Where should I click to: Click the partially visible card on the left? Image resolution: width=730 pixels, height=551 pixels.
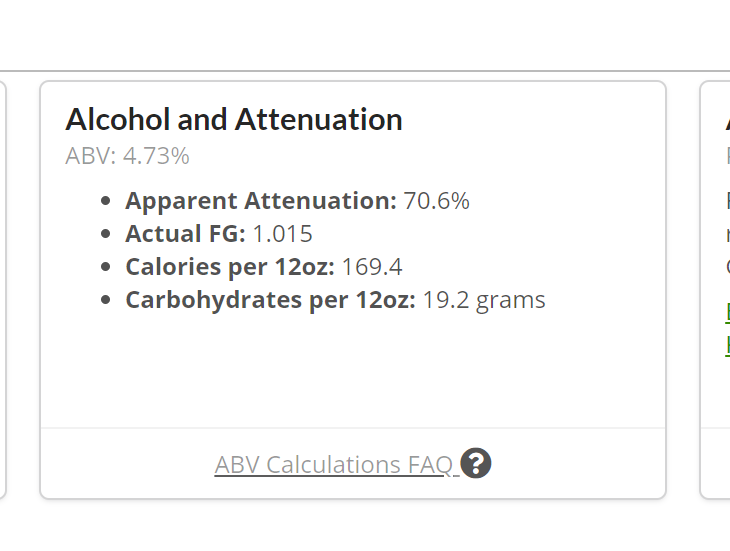point(2,290)
